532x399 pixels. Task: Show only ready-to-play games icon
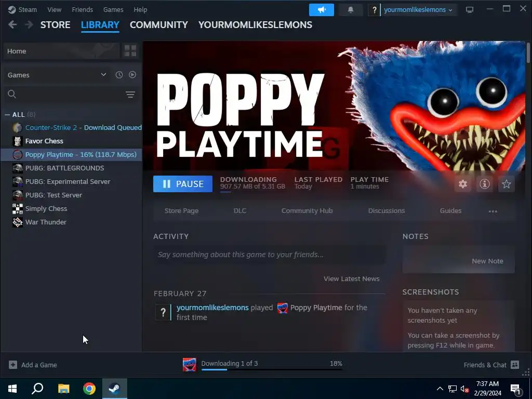[x=132, y=75]
